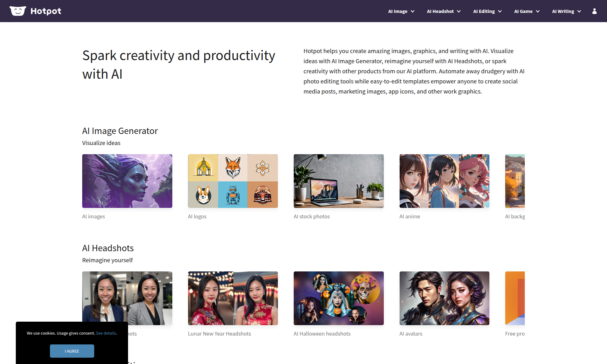607x364 pixels.
Task: Open the AI Writing navigation menu
Action: click(566, 11)
